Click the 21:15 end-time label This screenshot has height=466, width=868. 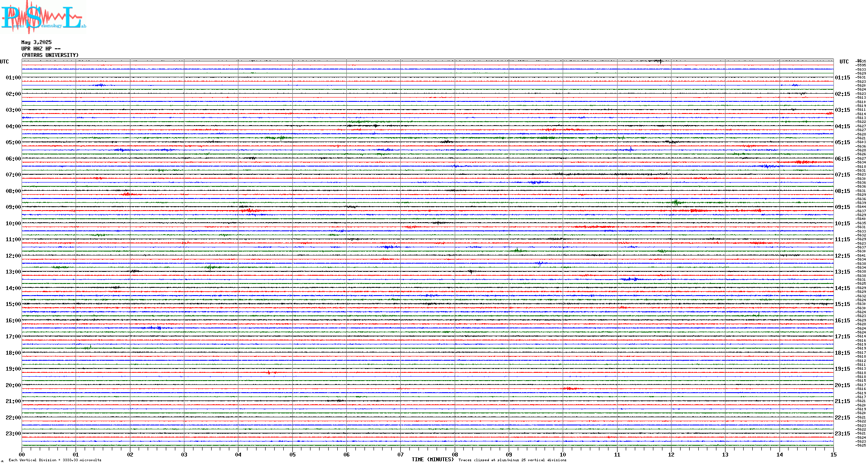tap(843, 401)
